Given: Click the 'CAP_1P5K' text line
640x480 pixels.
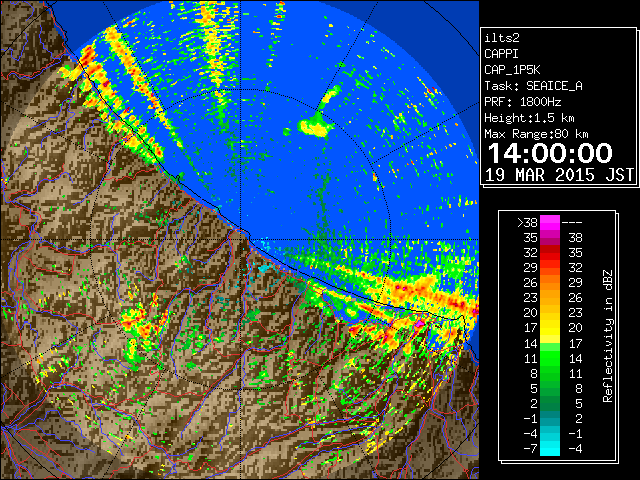Looking at the screenshot, I should [x=512, y=70].
